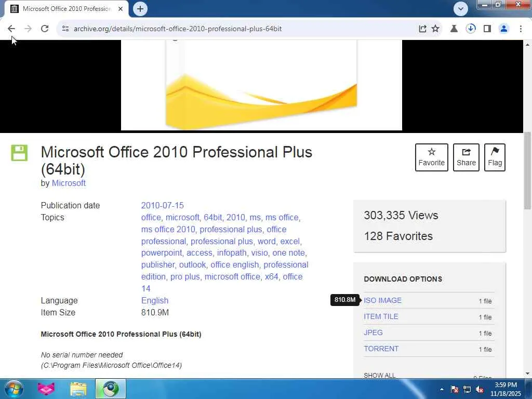This screenshot has width=532, height=399.
Task: Click the Share button
Action: point(466,157)
